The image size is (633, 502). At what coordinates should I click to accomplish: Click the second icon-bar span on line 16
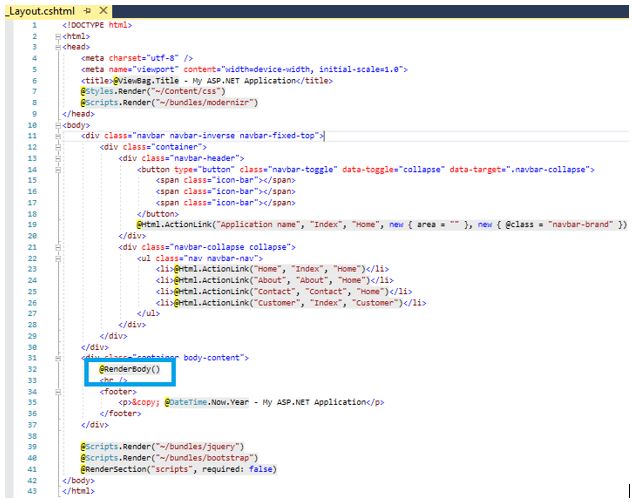tap(226, 192)
